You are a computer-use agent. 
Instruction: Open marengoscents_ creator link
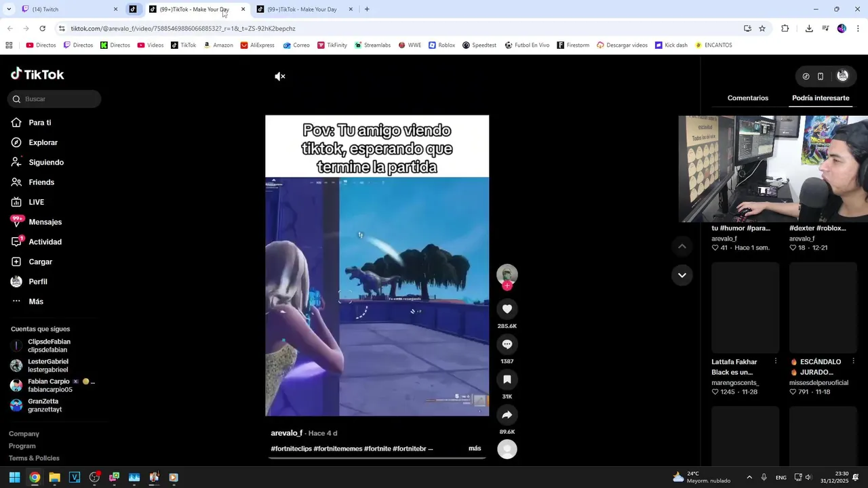point(735,383)
